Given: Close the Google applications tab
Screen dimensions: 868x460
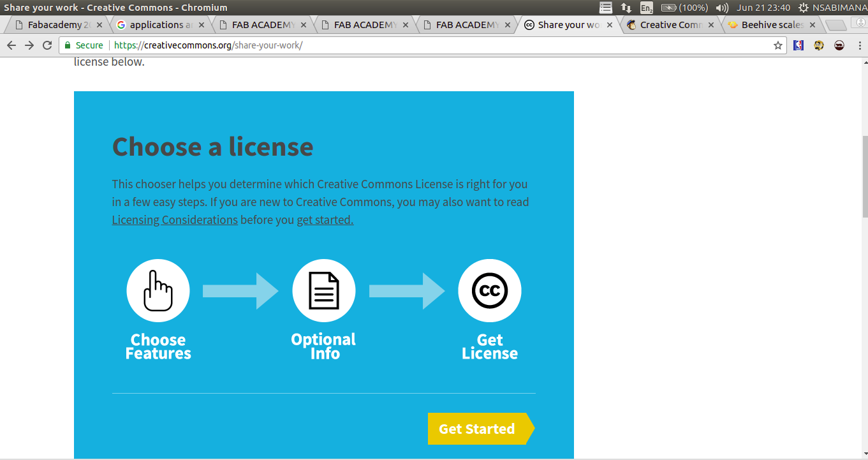Looking at the screenshot, I should [x=202, y=25].
